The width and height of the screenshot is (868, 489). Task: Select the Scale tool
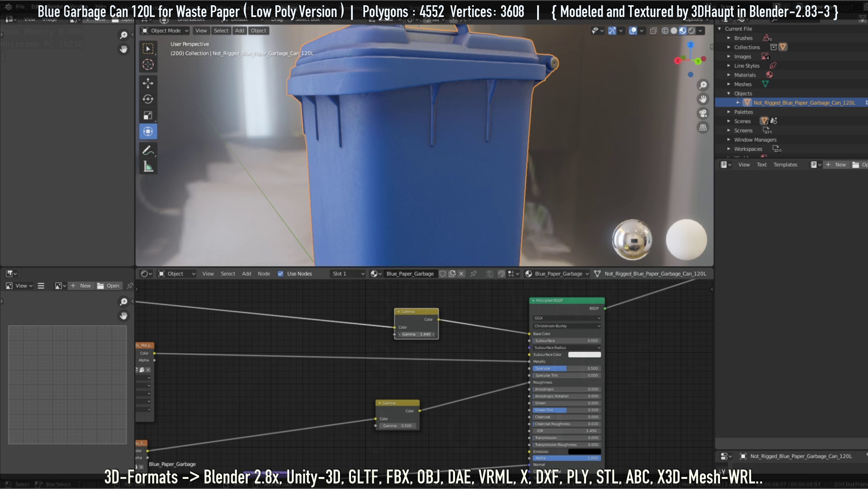pos(148,115)
